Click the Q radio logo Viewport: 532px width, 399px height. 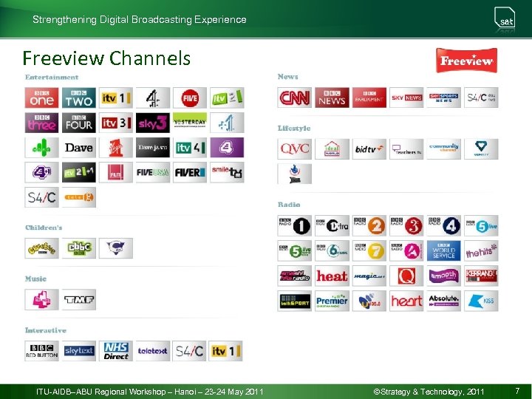(x=406, y=276)
